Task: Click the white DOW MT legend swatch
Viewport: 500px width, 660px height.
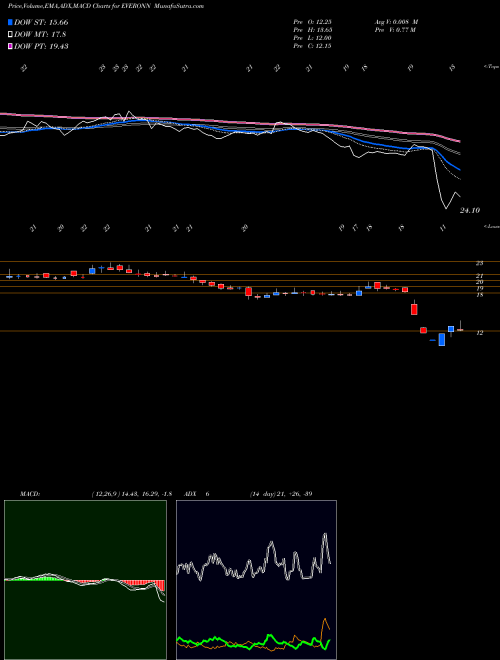Action: point(10,35)
